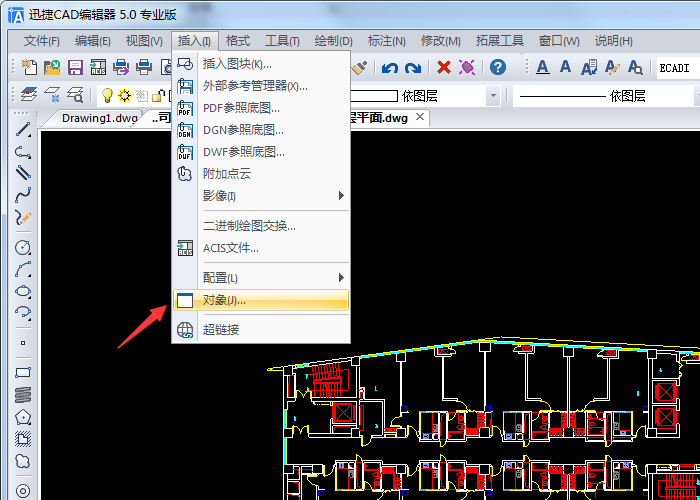Select the Point tool
Screen dimensions: 700x500
23,343
